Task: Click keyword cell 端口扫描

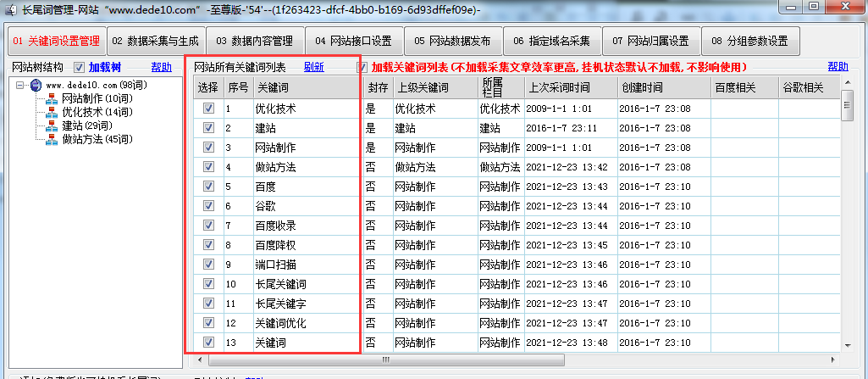Action: point(307,265)
